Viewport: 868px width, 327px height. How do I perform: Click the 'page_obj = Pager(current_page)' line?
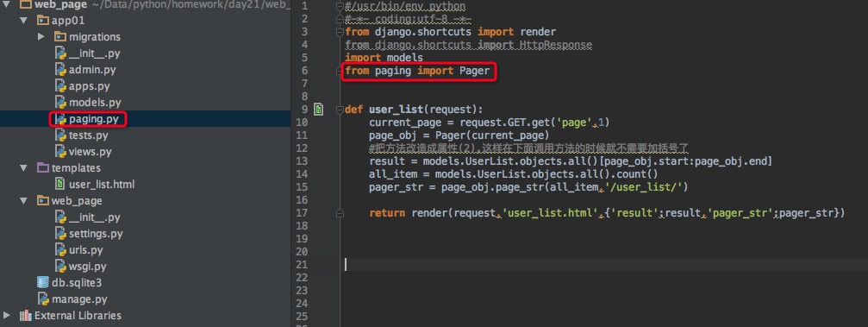point(459,135)
